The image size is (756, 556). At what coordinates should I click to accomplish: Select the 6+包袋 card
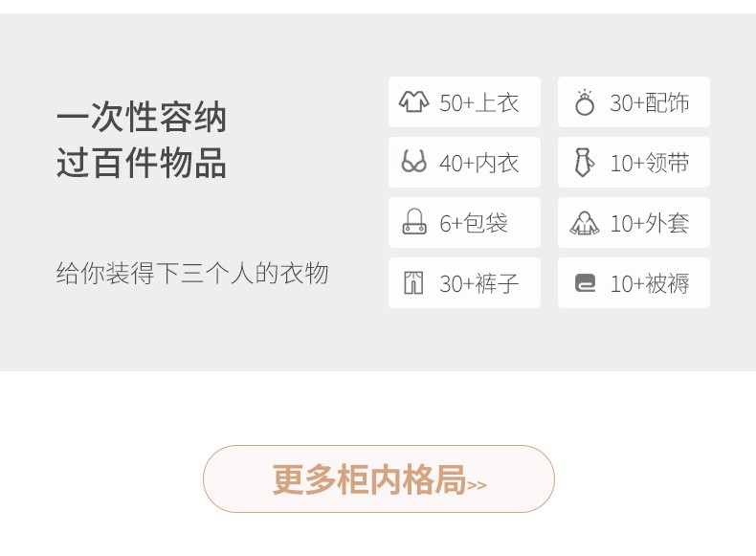(464, 222)
